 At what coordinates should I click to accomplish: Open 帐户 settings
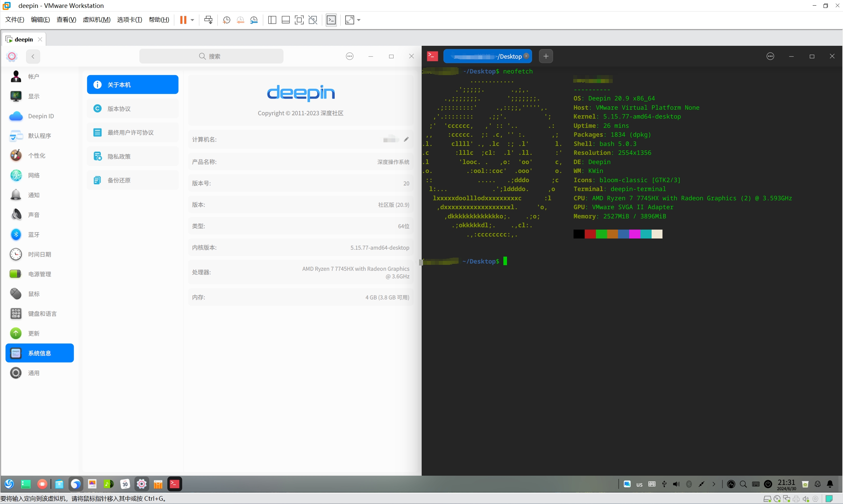click(40, 76)
